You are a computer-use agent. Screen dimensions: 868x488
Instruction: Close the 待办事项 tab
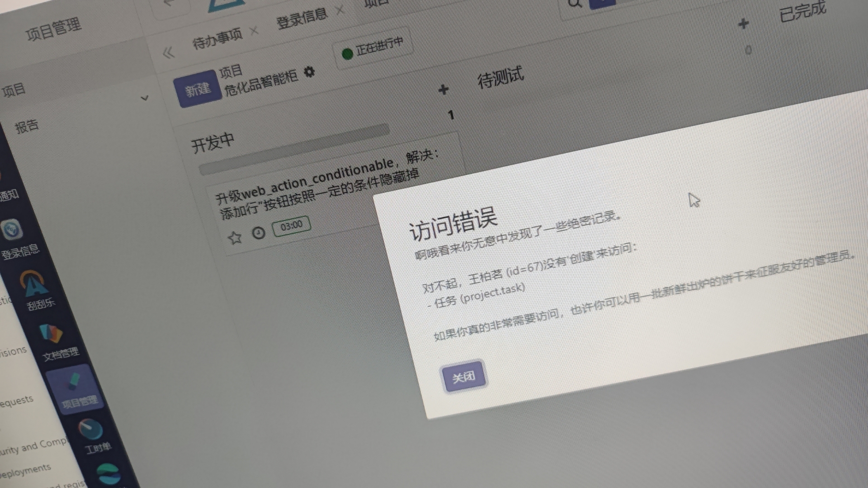pyautogui.click(x=254, y=31)
